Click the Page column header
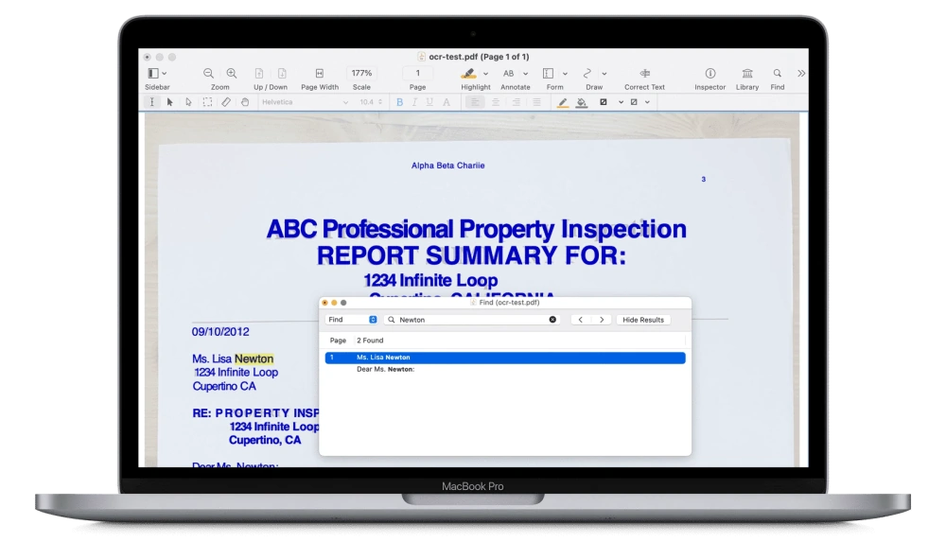Viewport: 946px width, 560px height. pos(338,341)
